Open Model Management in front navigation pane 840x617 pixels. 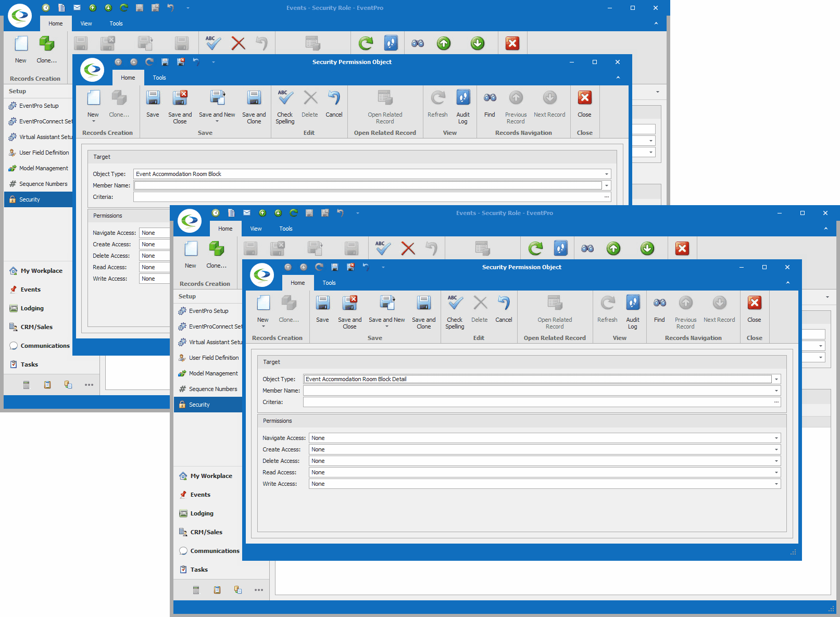point(208,373)
